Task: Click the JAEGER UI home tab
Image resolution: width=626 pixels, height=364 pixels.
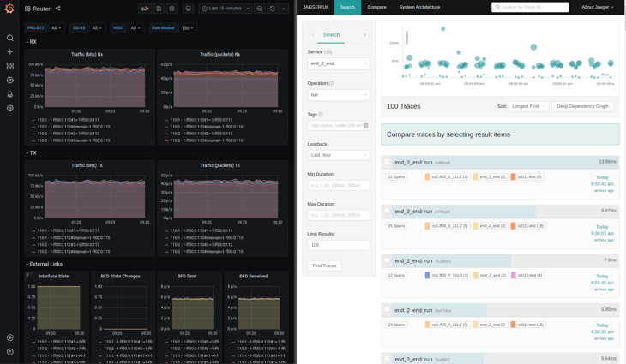Action: point(315,7)
